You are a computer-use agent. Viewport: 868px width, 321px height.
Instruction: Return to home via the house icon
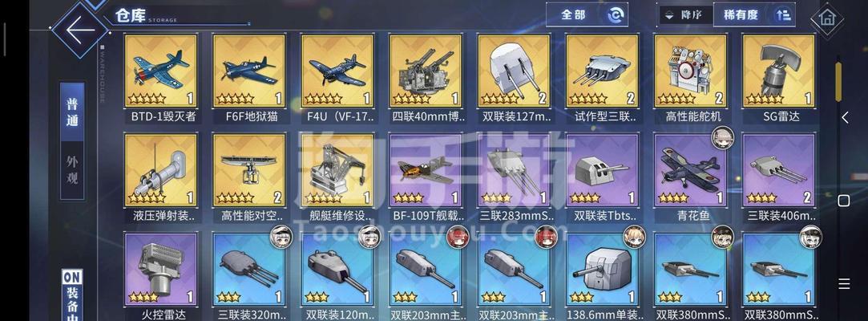coord(826,19)
